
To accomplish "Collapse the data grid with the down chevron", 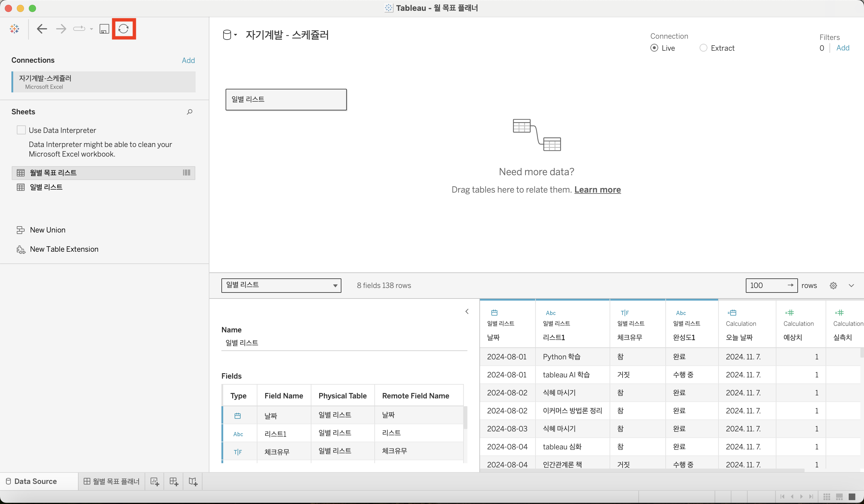I will pyautogui.click(x=851, y=286).
